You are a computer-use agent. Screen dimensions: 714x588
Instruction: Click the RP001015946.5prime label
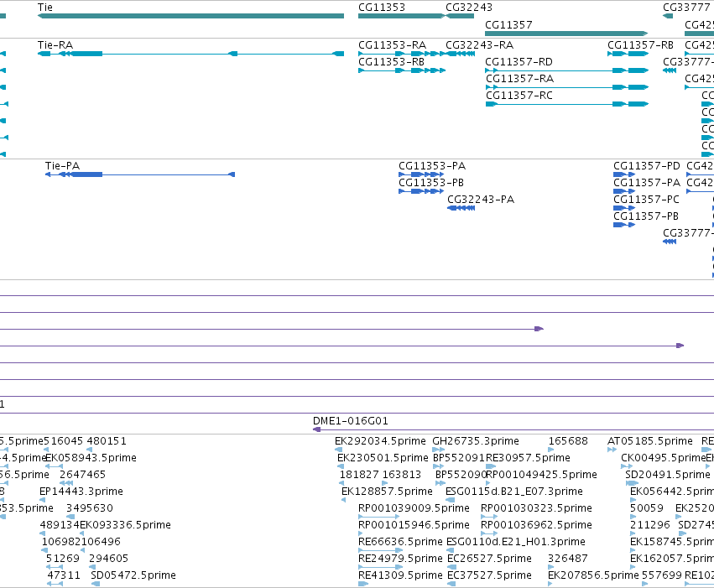pos(414,525)
